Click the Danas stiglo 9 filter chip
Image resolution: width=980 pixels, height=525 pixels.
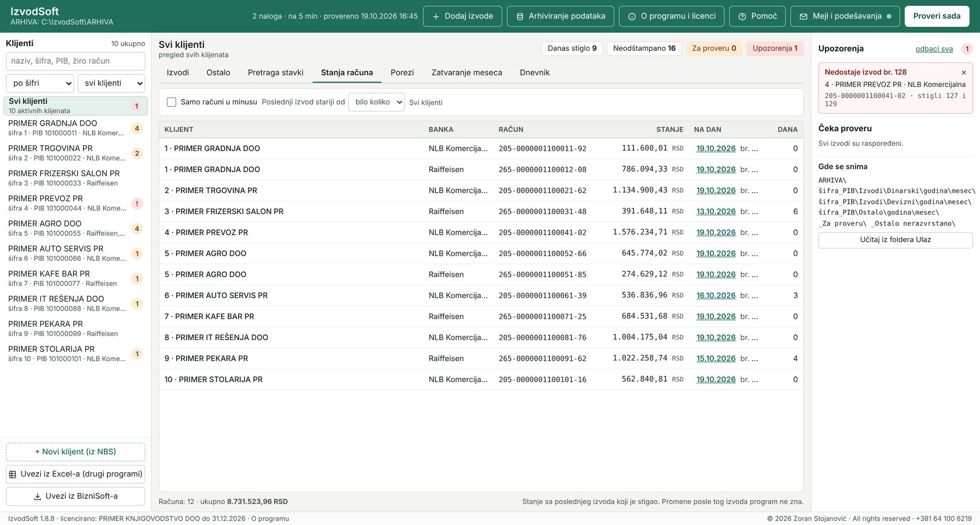pyautogui.click(x=572, y=48)
